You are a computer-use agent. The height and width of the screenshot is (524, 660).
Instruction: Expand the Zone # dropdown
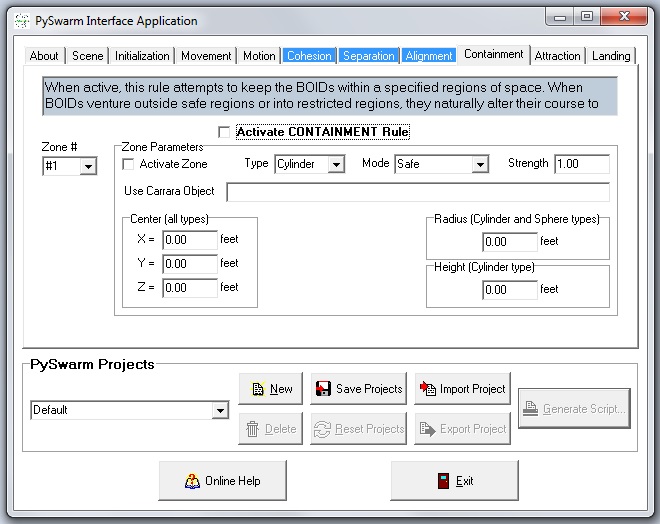point(88,166)
